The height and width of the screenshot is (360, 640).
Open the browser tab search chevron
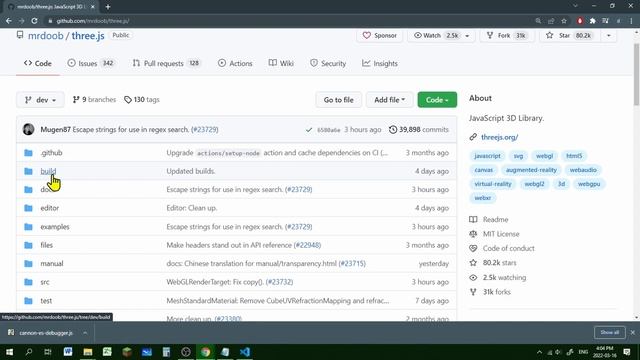click(575, 6)
